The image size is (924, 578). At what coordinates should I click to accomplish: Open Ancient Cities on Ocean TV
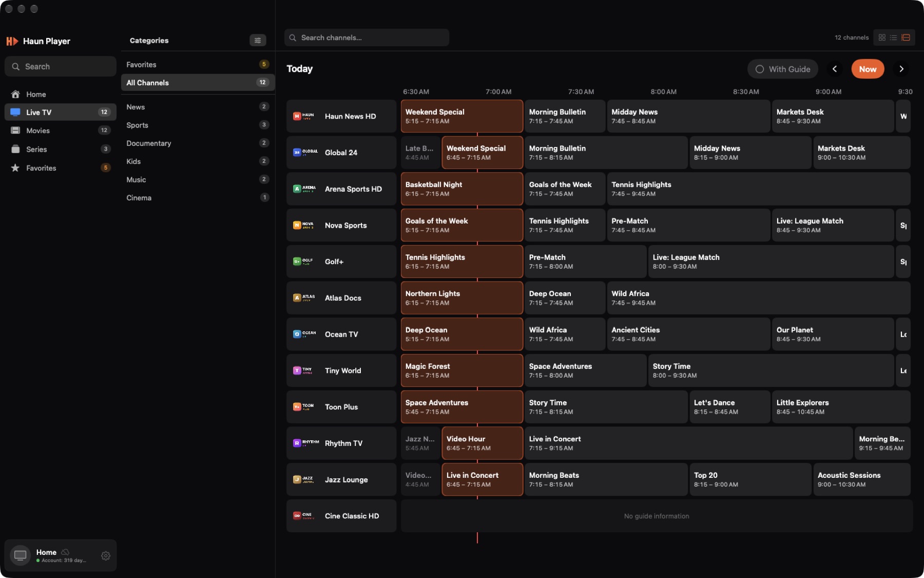pyautogui.click(x=688, y=334)
